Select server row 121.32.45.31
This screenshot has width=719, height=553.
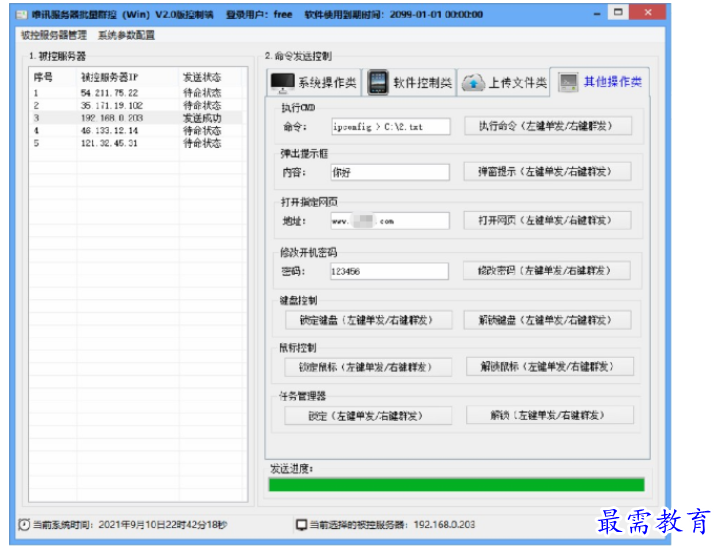click(x=137, y=144)
